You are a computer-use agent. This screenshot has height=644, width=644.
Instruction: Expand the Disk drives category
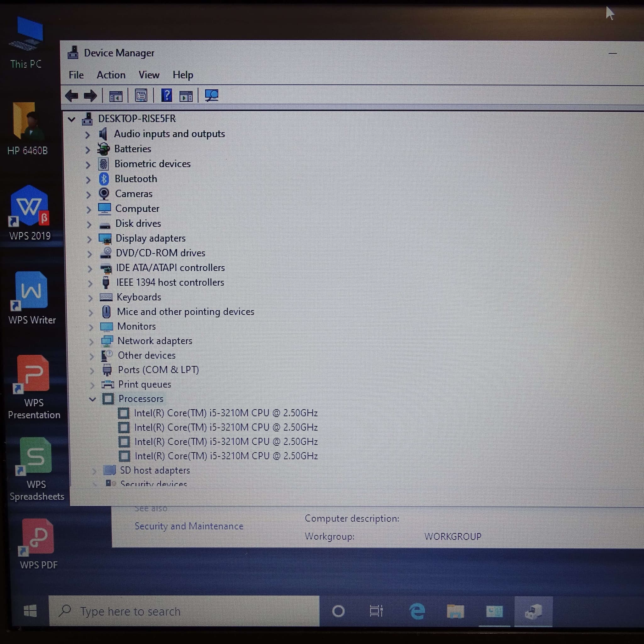89,224
